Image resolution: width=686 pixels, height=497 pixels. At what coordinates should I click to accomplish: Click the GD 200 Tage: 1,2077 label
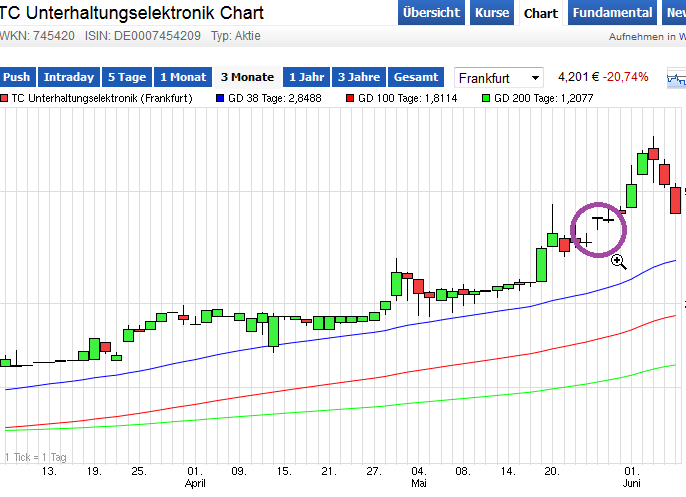(x=543, y=98)
